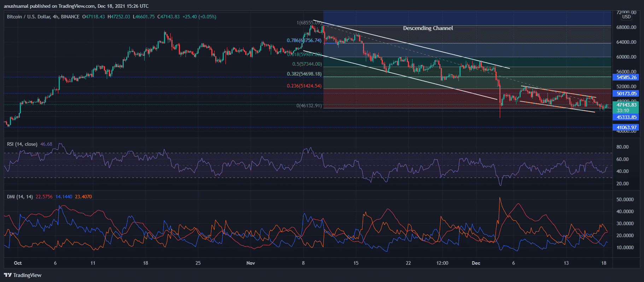
Task: Click the USD currency label on price axis
Action: coord(626,17)
